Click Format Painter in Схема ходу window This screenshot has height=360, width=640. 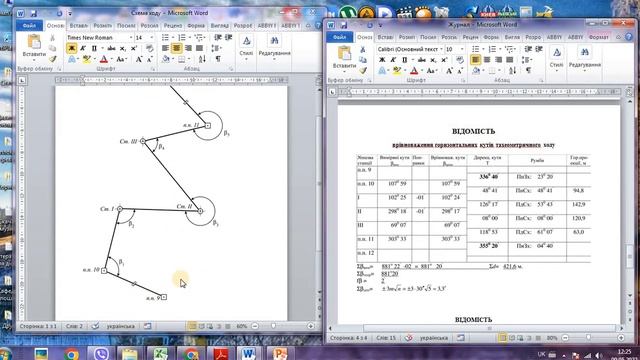tap(52, 59)
